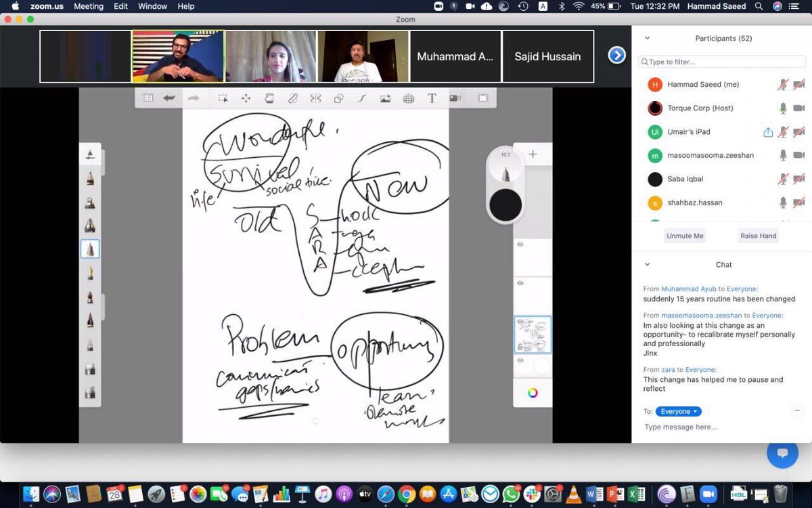This screenshot has height=508, width=812.
Task: Open the zoom.us application menu
Action: pyautogui.click(x=47, y=6)
